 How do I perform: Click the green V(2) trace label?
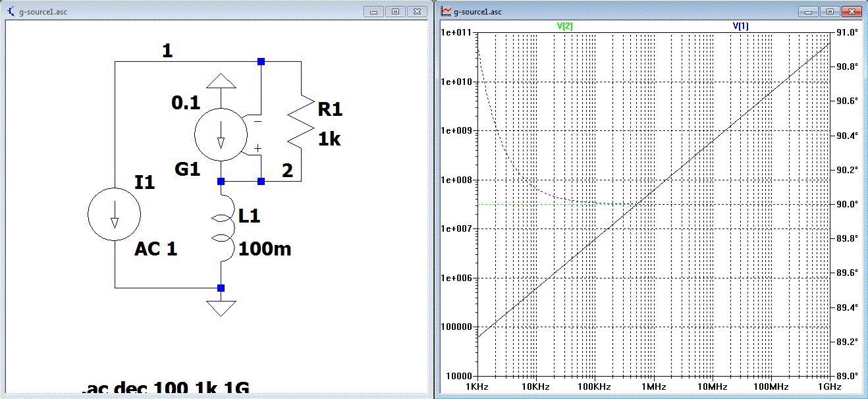[565, 26]
